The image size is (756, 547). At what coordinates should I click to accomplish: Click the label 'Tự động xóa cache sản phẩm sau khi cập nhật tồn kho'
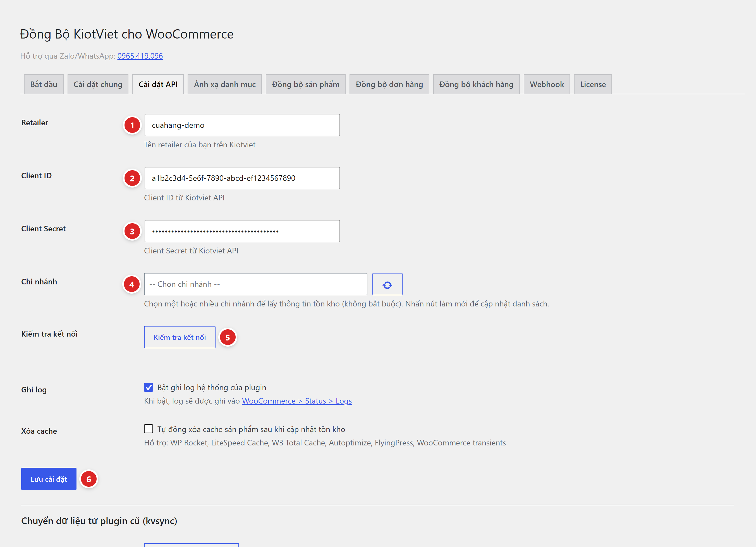251,429
